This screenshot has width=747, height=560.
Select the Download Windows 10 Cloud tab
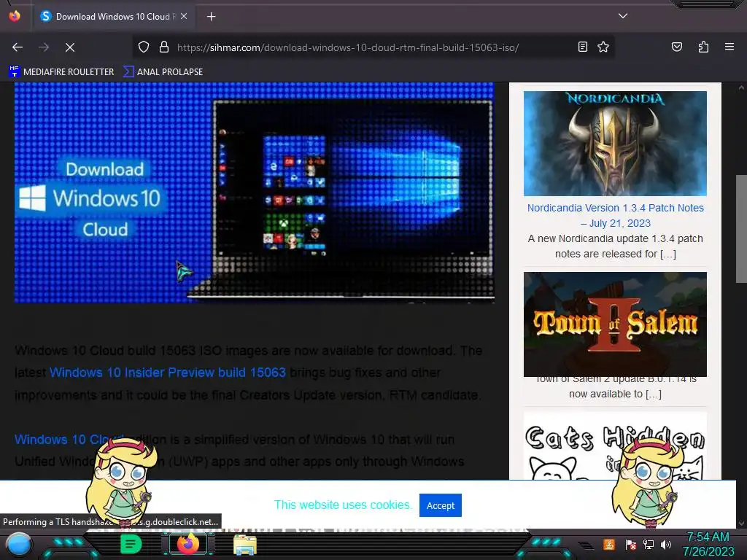click(x=113, y=17)
